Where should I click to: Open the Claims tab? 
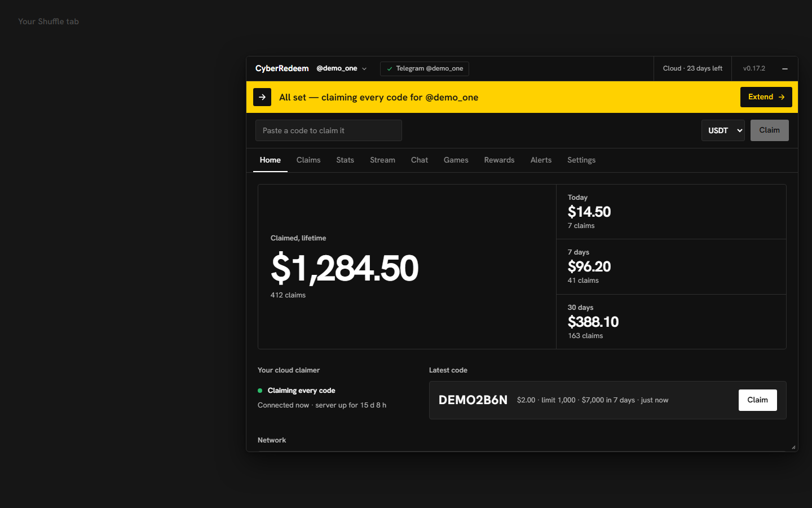[308, 160]
